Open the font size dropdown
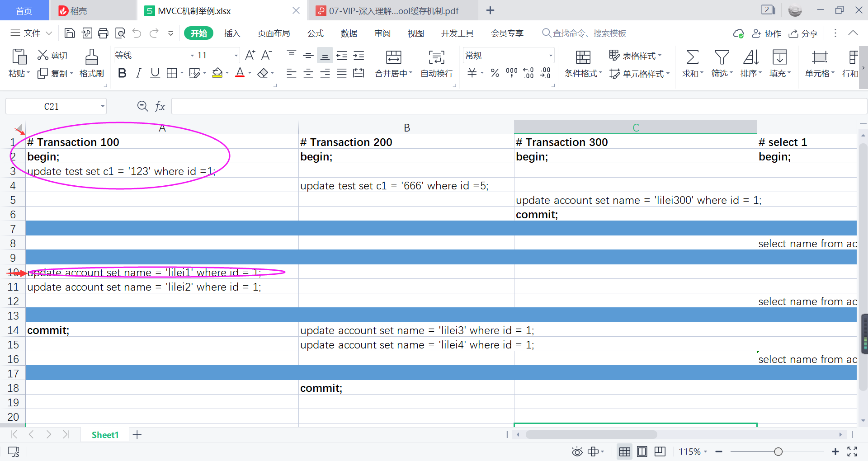 [x=236, y=56]
